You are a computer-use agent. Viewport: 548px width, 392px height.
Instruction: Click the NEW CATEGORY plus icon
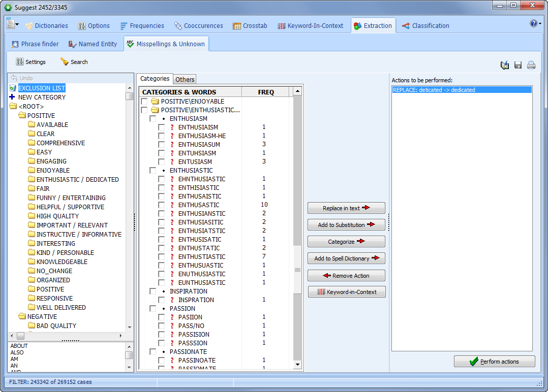(12, 97)
